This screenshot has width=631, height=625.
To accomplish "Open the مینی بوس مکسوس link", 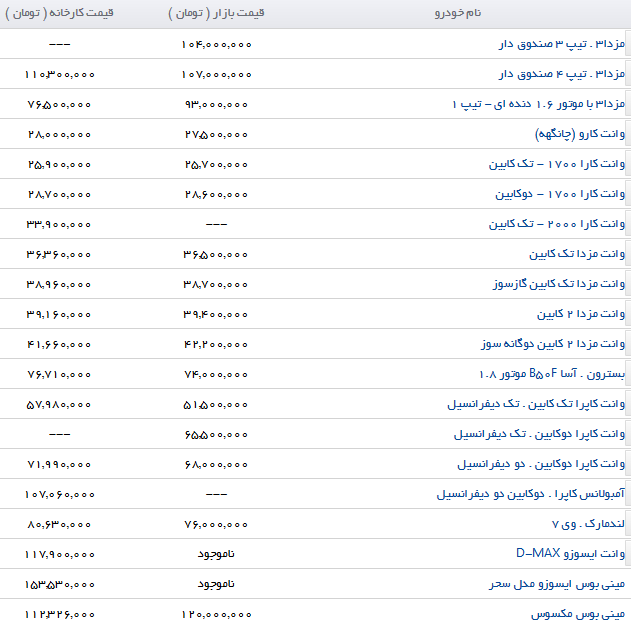I will click(x=577, y=614).
